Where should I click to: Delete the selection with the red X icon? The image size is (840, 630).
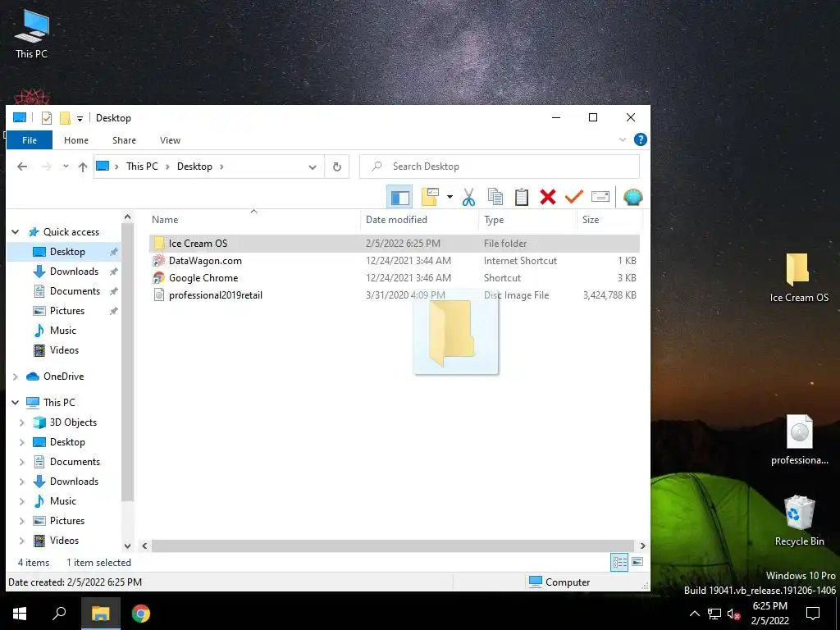pos(547,197)
